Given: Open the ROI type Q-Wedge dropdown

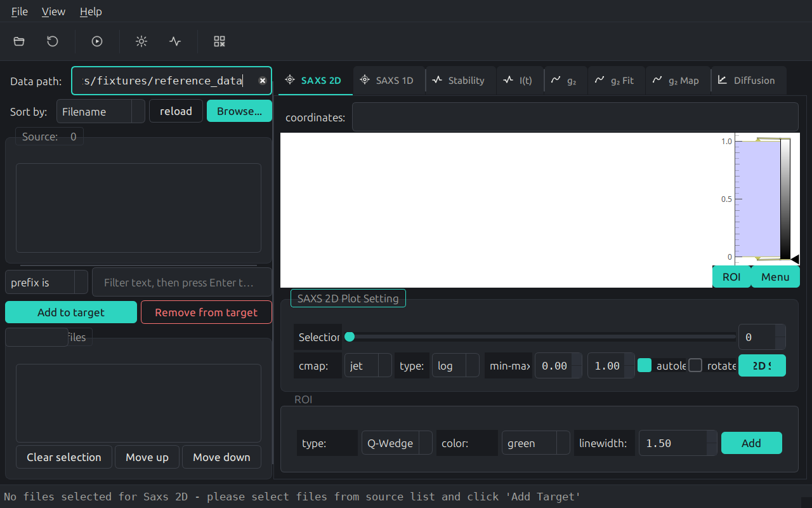Looking at the screenshot, I should [x=397, y=443].
